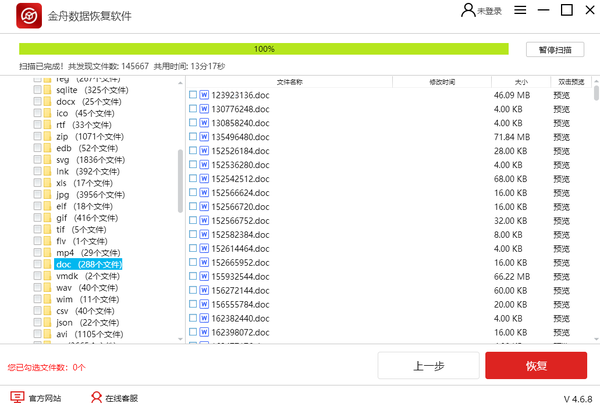Viewport: 600px width, 407px height.
Task: Open the title bar hamburger menu
Action: (x=517, y=11)
